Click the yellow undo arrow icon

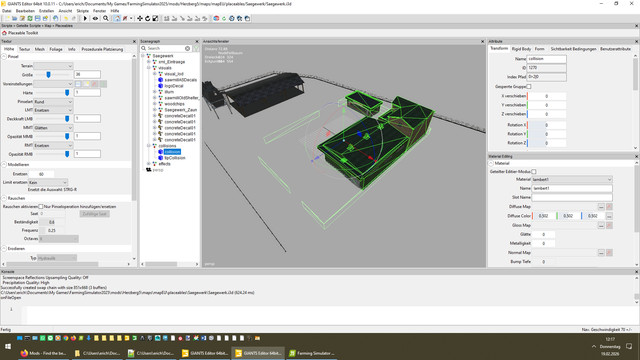point(66,18)
